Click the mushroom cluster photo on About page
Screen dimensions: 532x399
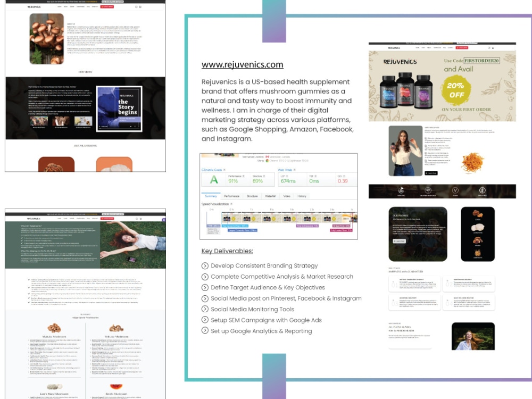point(47,39)
